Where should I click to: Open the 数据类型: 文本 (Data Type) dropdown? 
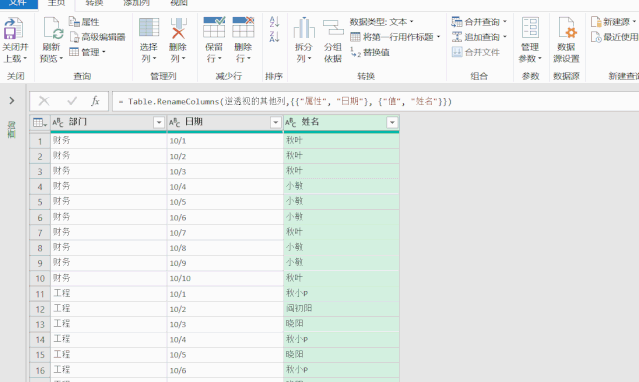381,22
